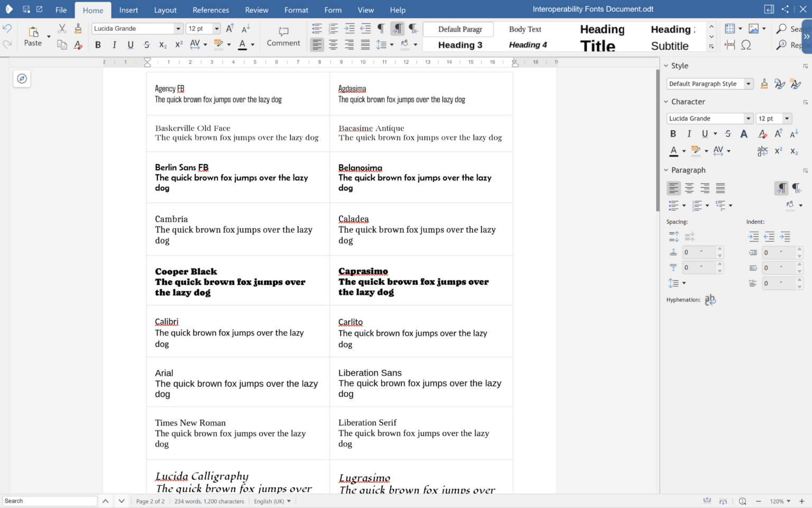Screen dimensions: 812x508
Task: Apply the Title style
Action: coord(598,46)
